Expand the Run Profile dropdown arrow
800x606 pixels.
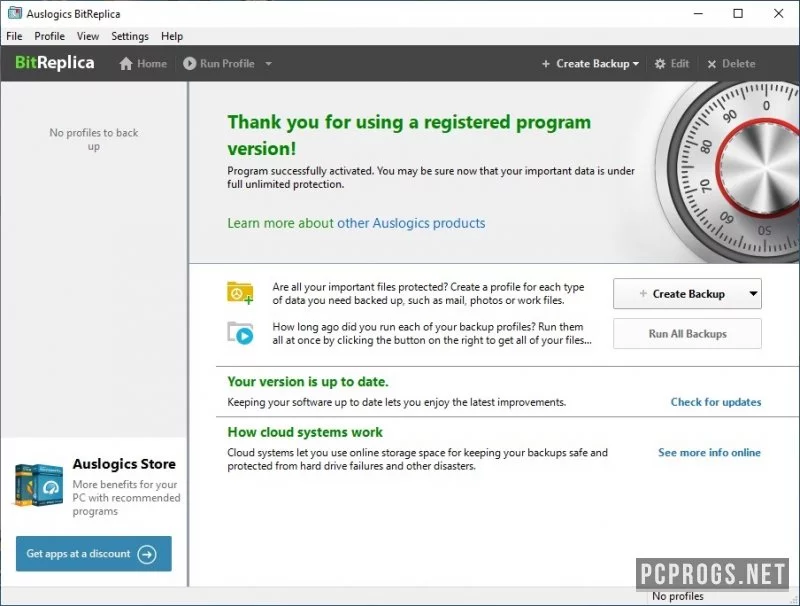pos(268,64)
